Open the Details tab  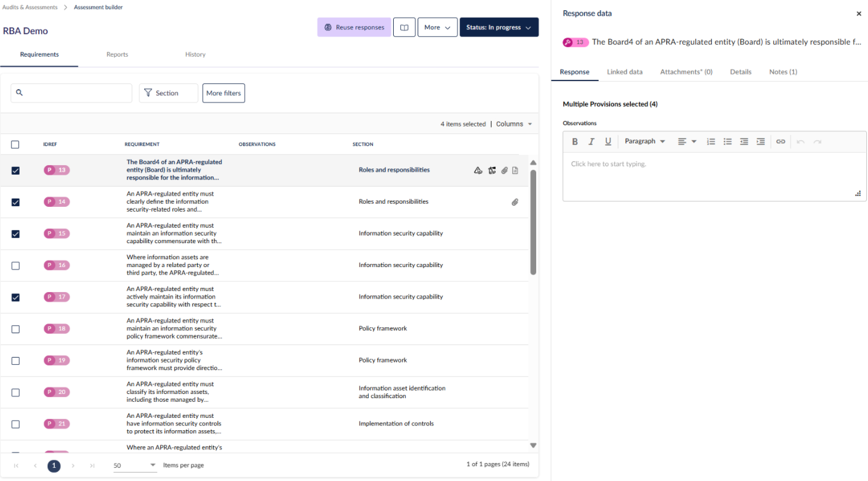pos(741,72)
